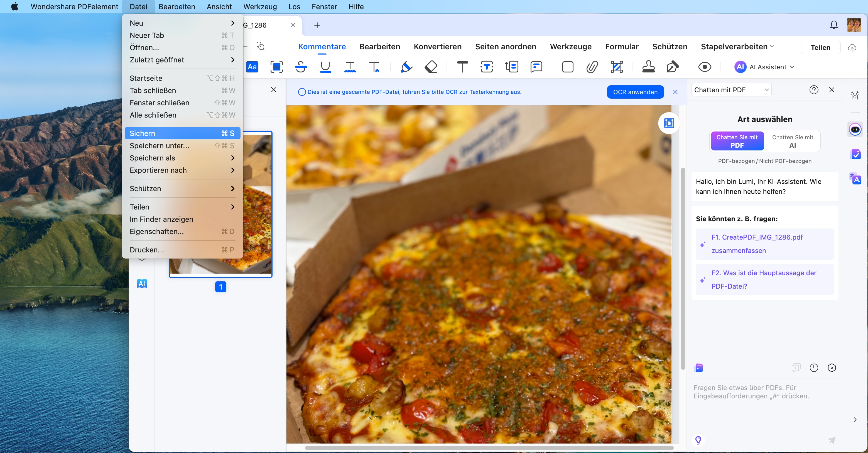This screenshot has width=868, height=453.
Task: Expand the Speichern als submenu
Action: pos(182,158)
